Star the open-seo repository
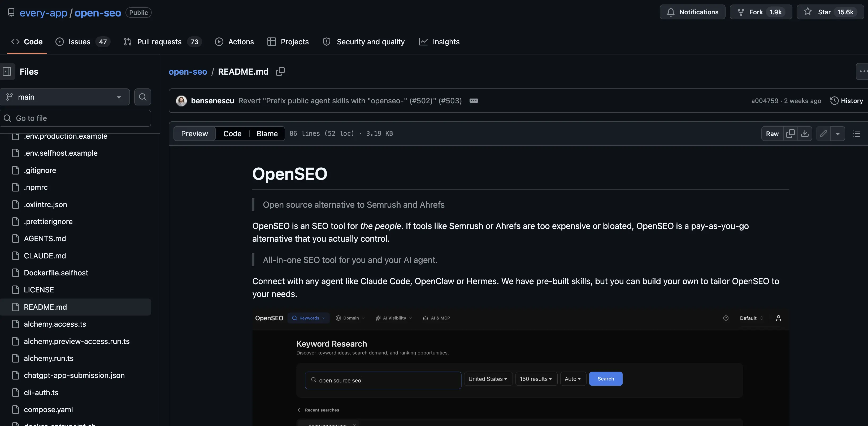 coord(830,12)
